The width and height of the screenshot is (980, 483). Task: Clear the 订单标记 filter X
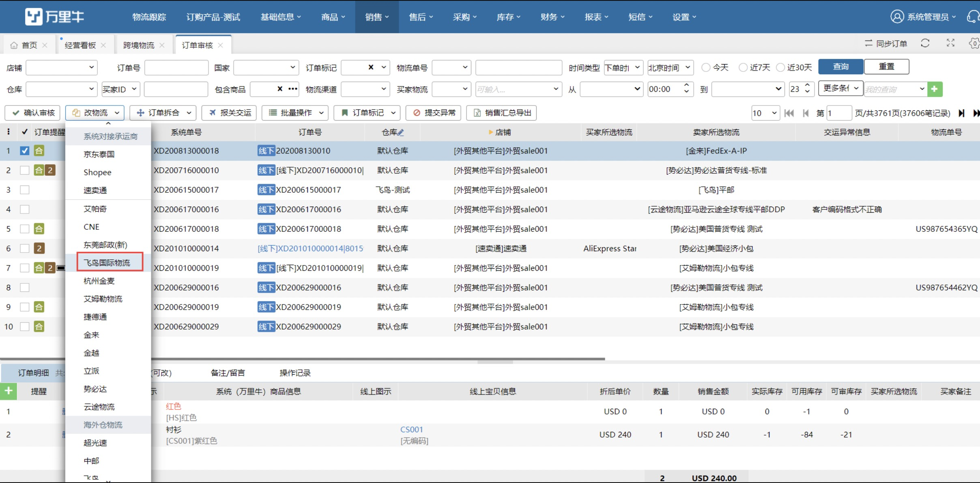(x=371, y=67)
